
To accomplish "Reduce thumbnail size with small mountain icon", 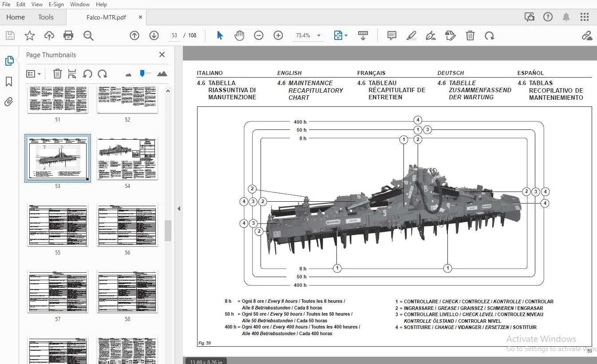I will (129, 74).
